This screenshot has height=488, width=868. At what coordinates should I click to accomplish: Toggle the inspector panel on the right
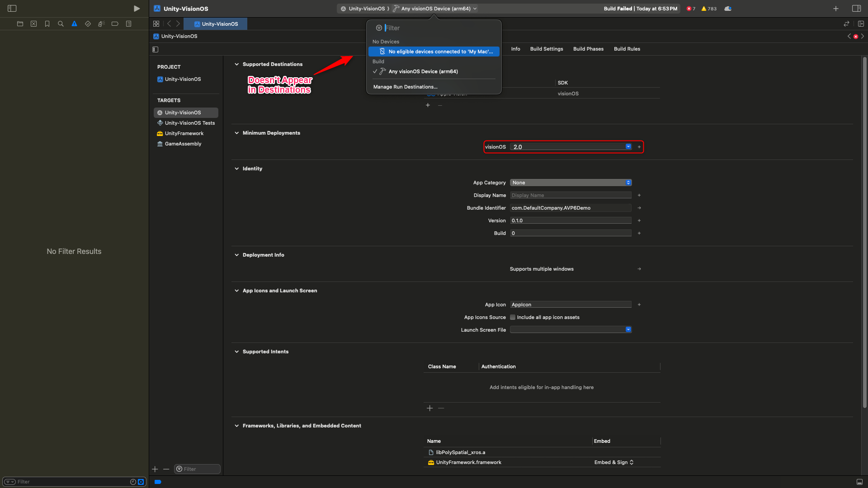click(856, 9)
